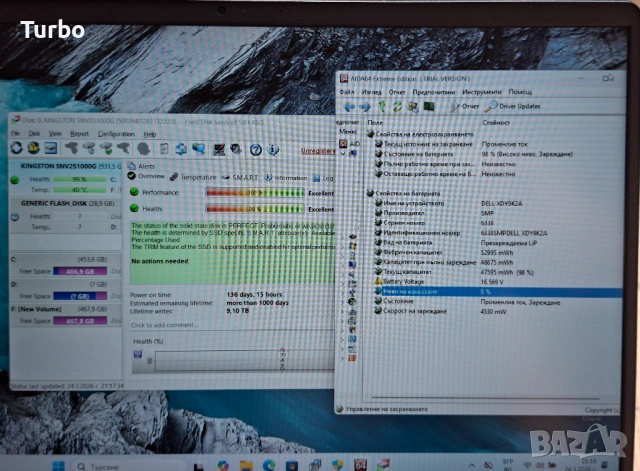The image size is (640, 471).
Task: Open View menu in Hard Disk Sentinel
Action: (55, 133)
